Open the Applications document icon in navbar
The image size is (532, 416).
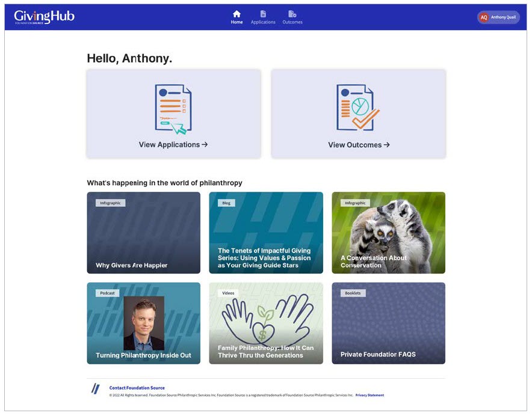[263, 14]
